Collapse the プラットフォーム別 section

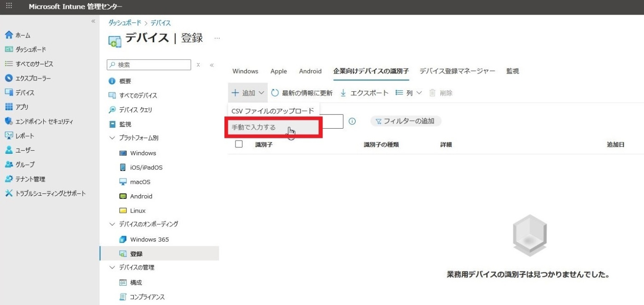[x=112, y=138]
